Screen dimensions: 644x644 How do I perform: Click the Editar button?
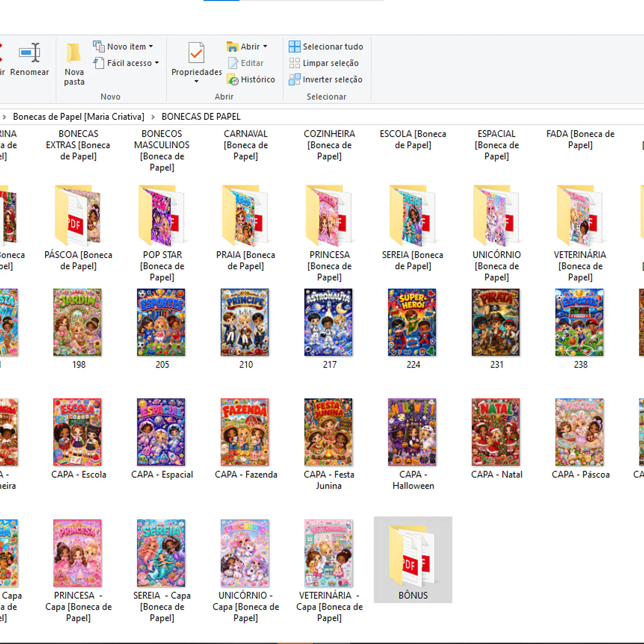tap(246, 63)
